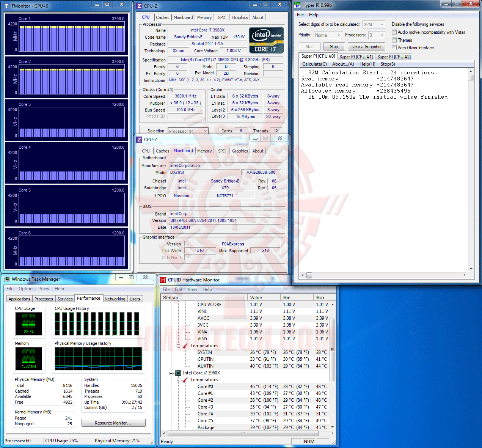Open the Users tab in Task Manager
Image resolution: width=482 pixels, height=448 pixels.
[135, 299]
